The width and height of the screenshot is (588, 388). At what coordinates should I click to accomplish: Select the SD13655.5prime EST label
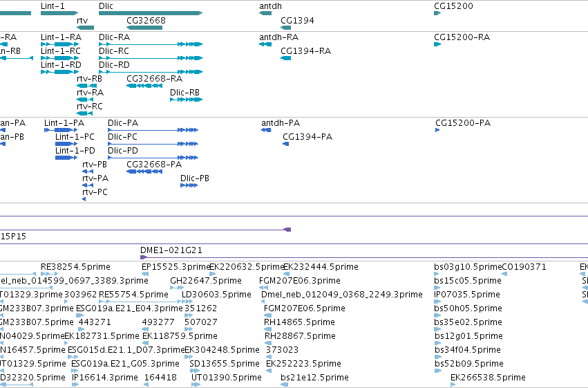click(225, 364)
